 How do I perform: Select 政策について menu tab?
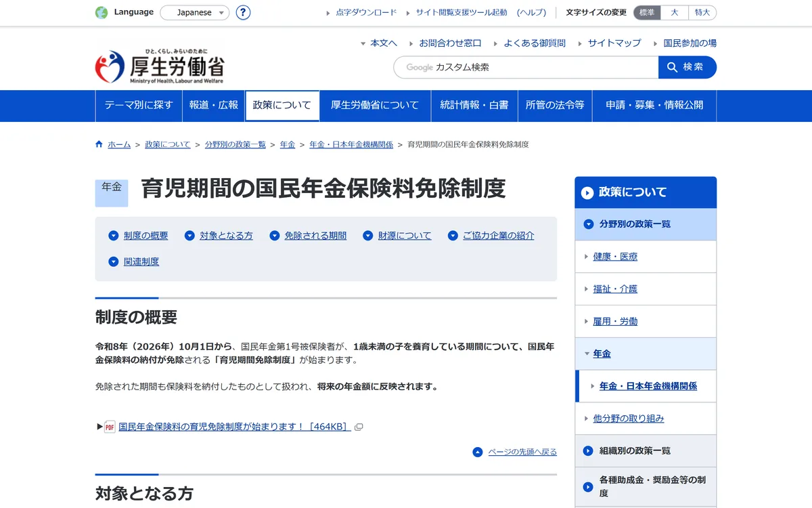click(x=282, y=105)
